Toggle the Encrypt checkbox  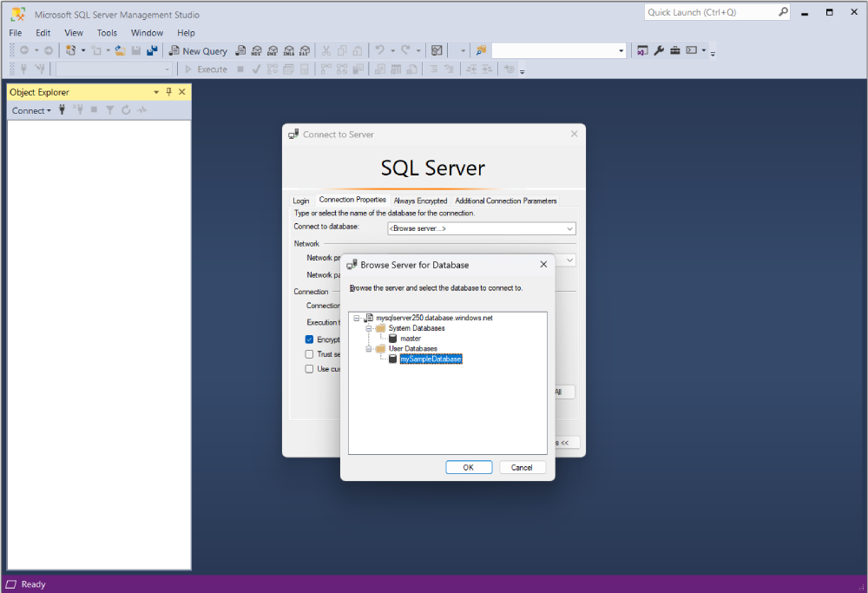coord(310,339)
